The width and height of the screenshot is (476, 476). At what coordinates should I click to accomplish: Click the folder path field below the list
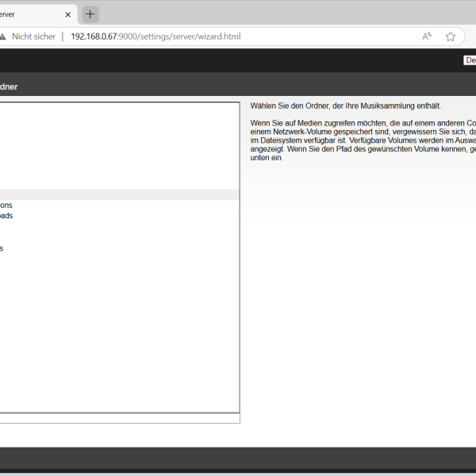pos(120,419)
